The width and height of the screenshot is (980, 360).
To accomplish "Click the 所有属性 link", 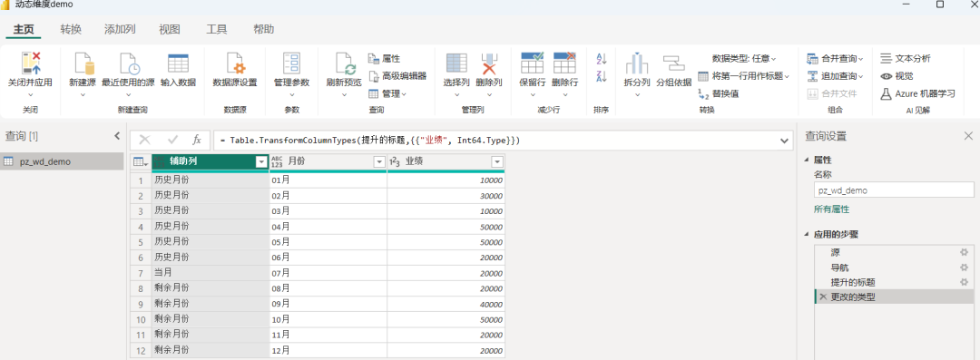I will tap(831, 209).
